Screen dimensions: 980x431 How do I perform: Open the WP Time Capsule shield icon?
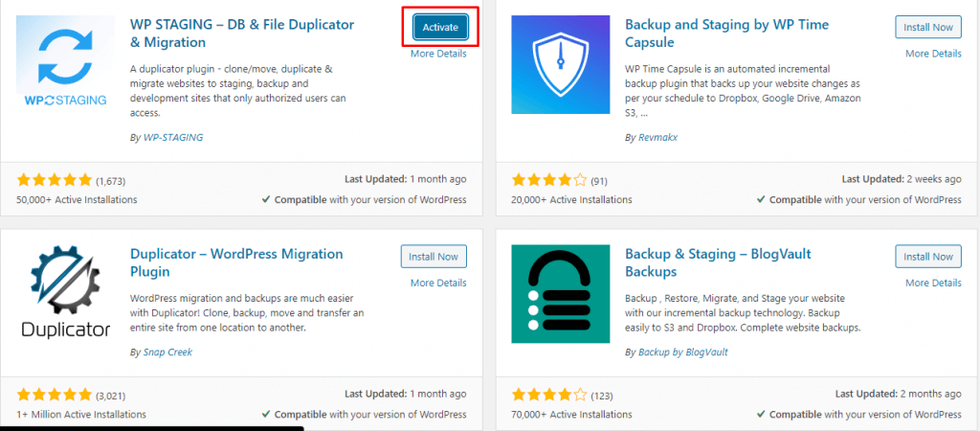(x=561, y=65)
